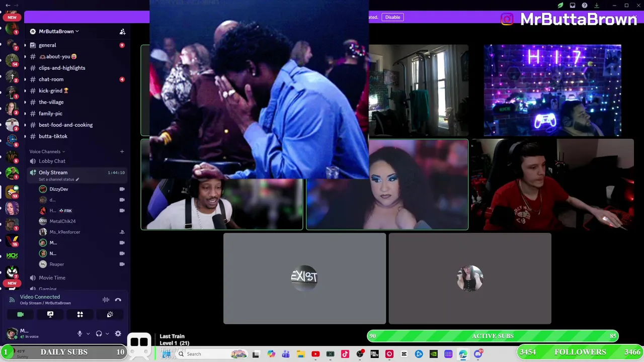Open Microsoft Teams taskbar icon

click(286, 354)
